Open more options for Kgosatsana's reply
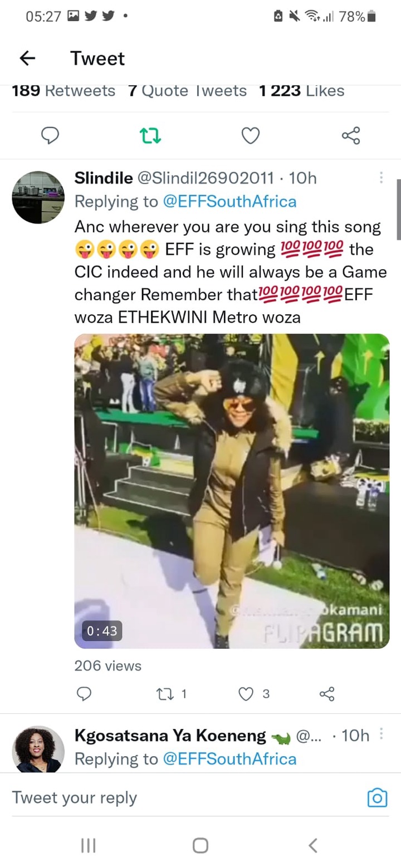401x868 pixels. tap(381, 735)
